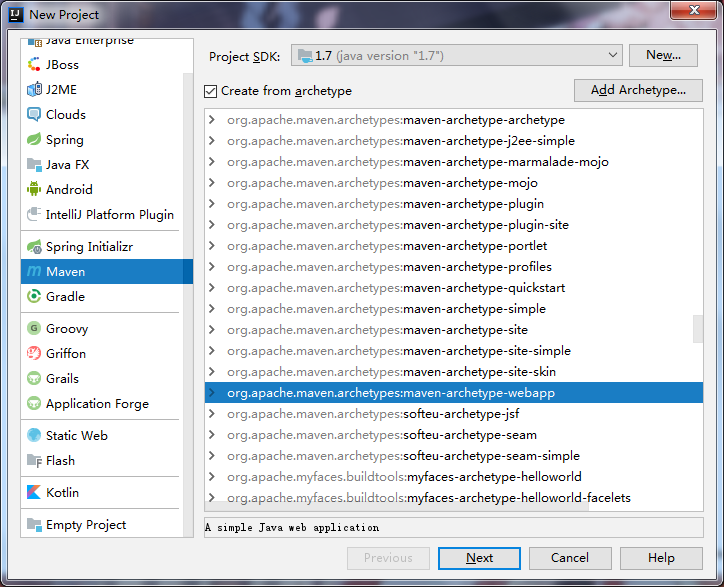Screen dimensions: 724x587
Task: Click the IntelliJ Platform Plugin icon
Action: tap(34, 214)
